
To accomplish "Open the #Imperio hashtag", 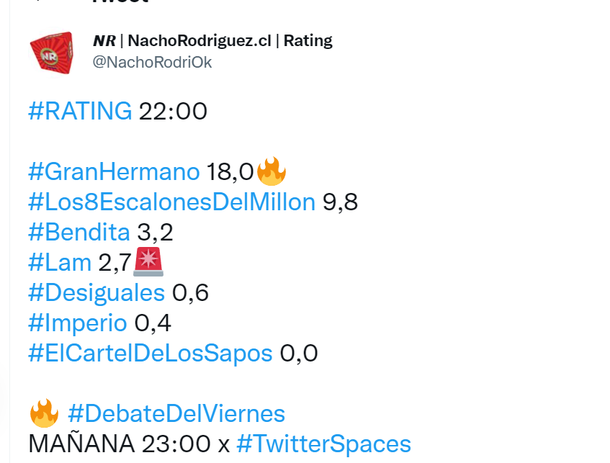I will click(x=78, y=323).
